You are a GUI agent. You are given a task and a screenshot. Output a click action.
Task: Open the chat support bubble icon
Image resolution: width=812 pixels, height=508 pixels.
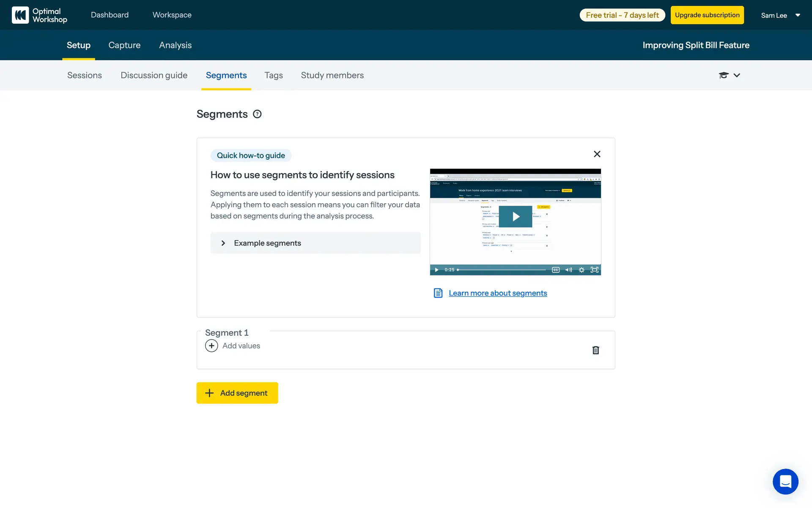click(x=785, y=481)
